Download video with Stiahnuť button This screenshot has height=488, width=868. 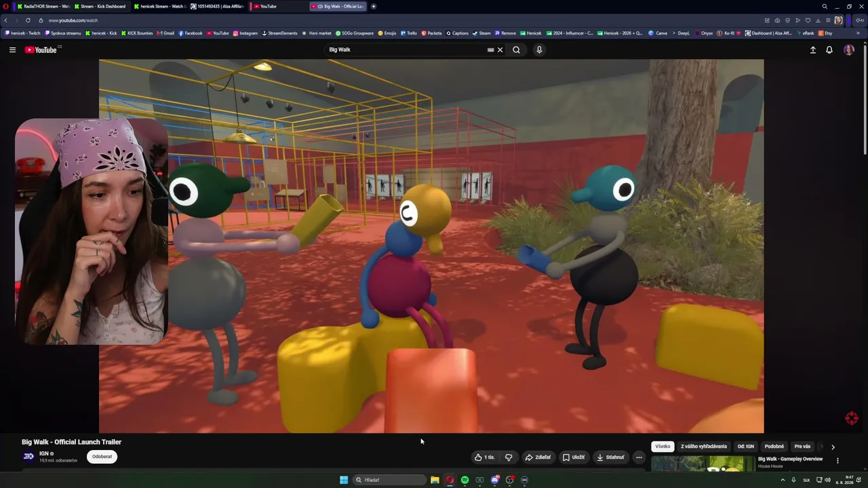(610, 457)
